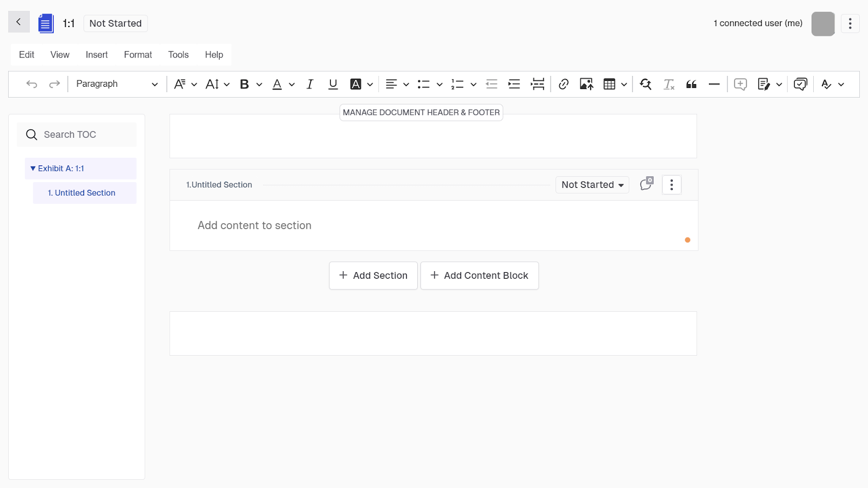868x488 pixels.
Task: Insert a horizontal line from toolbar
Action: click(x=714, y=84)
